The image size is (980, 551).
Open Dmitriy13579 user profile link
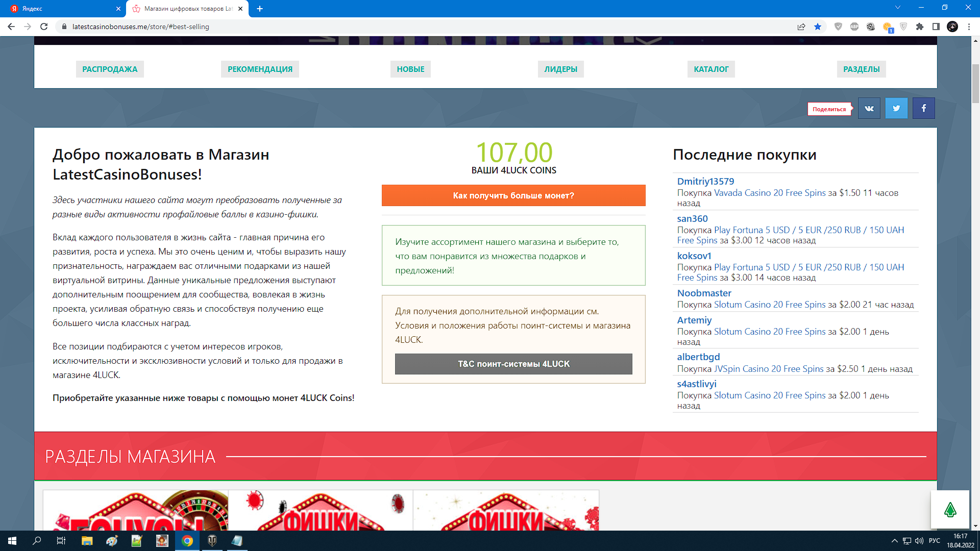(705, 181)
